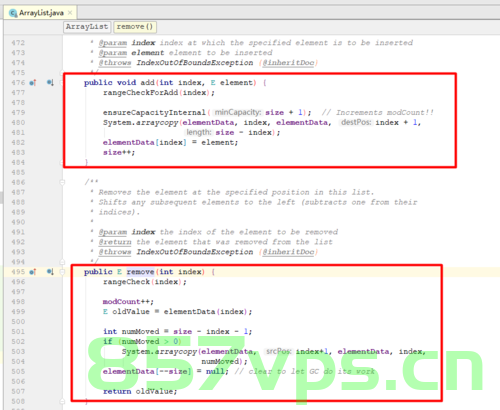Click the 'Increments modCount!!' comment
This screenshot has height=410, width=500.
[x=378, y=112]
